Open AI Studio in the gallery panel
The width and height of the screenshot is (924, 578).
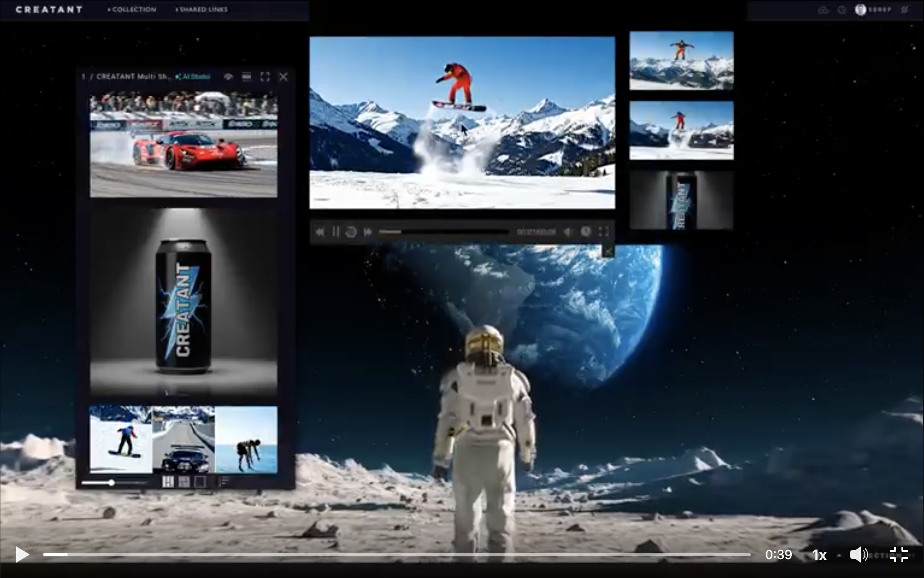coord(193,77)
